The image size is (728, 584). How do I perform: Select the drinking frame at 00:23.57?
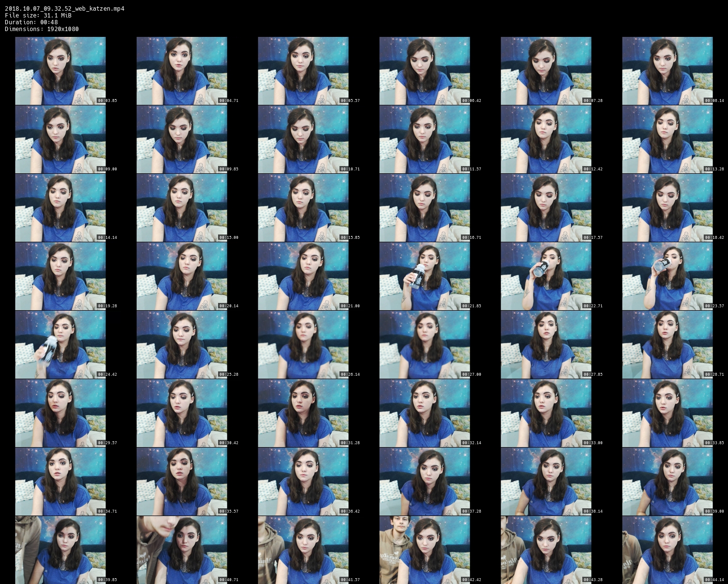pos(667,276)
